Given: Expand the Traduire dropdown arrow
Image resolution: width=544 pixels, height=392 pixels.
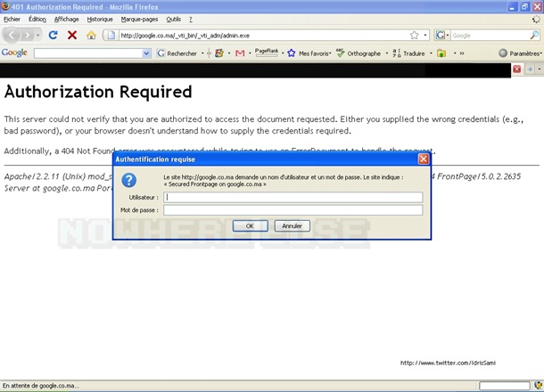Looking at the screenshot, I should (x=432, y=53).
